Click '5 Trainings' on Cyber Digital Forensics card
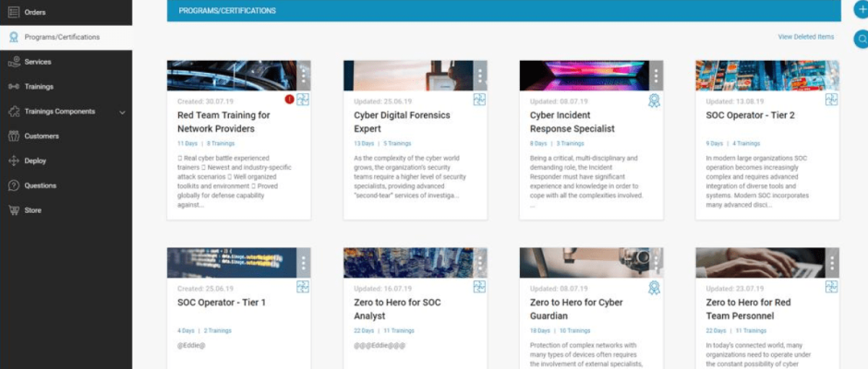The image size is (868, 369). pos(397,143)
